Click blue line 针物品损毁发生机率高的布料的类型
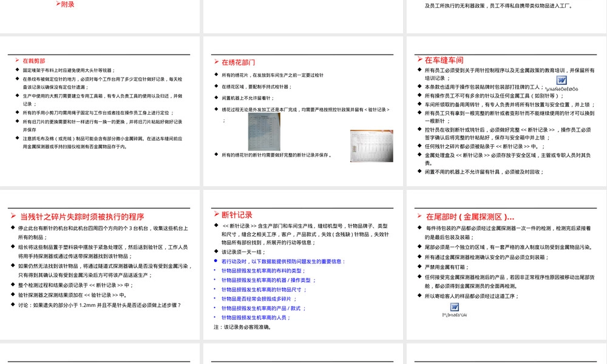 (x=263, y=271)
